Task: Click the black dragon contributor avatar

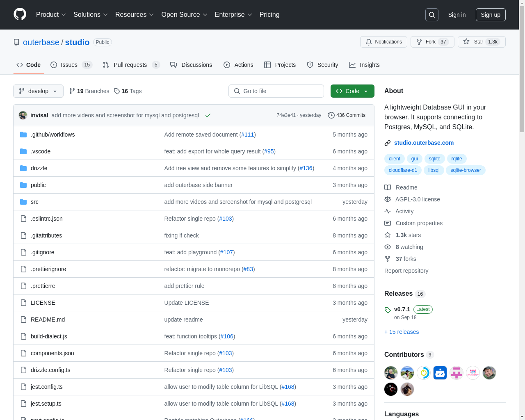Action: 391,389
